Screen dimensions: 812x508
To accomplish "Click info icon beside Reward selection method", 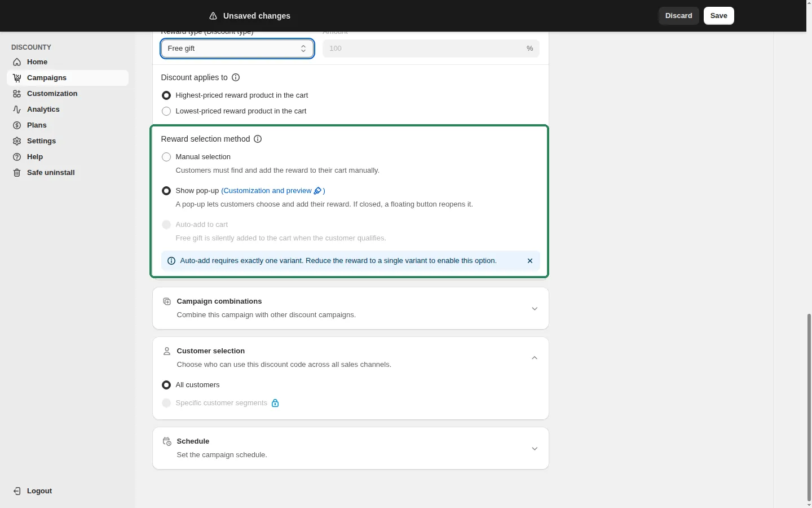I will click(258, 139).
